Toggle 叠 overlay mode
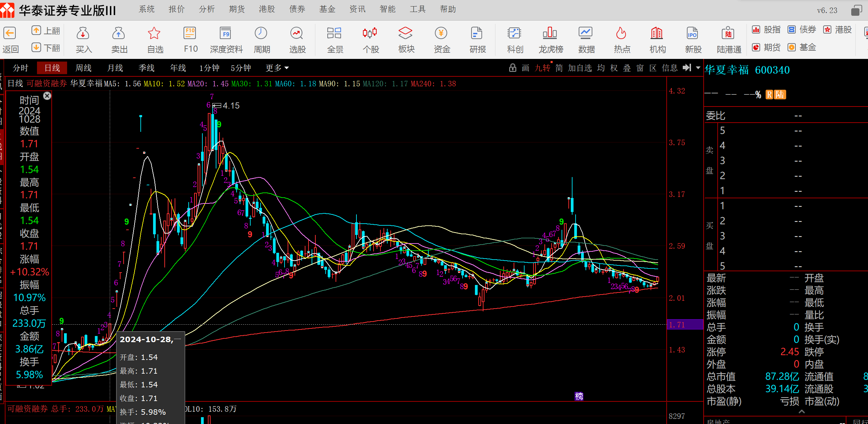This screenshot has width=868, height=424. [x=627, y=68]
